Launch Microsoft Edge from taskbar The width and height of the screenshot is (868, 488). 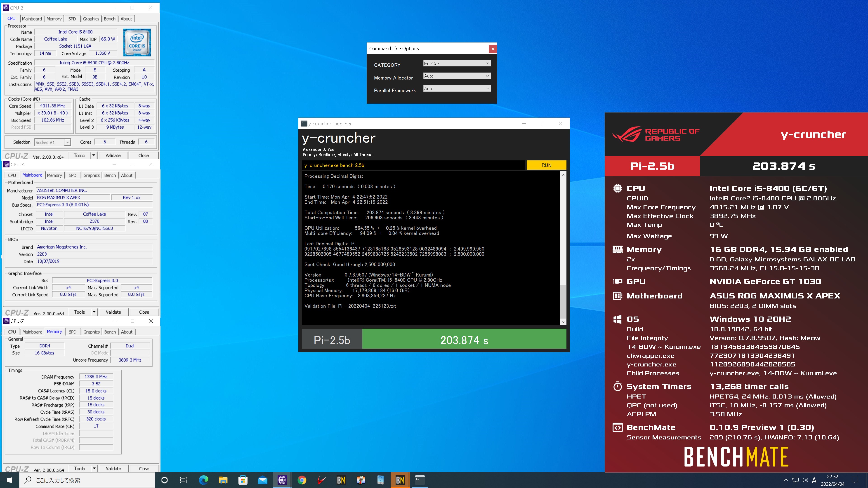[203, 480]
